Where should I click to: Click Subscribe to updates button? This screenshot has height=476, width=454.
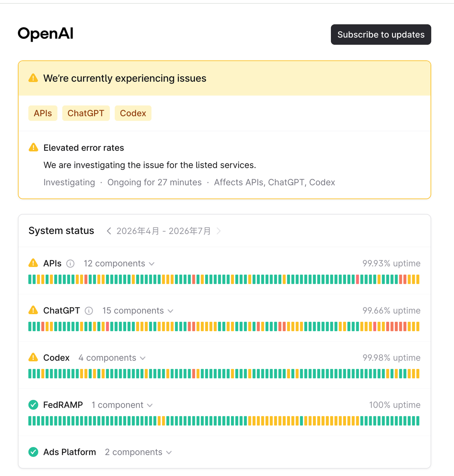[x=381, y=35]
